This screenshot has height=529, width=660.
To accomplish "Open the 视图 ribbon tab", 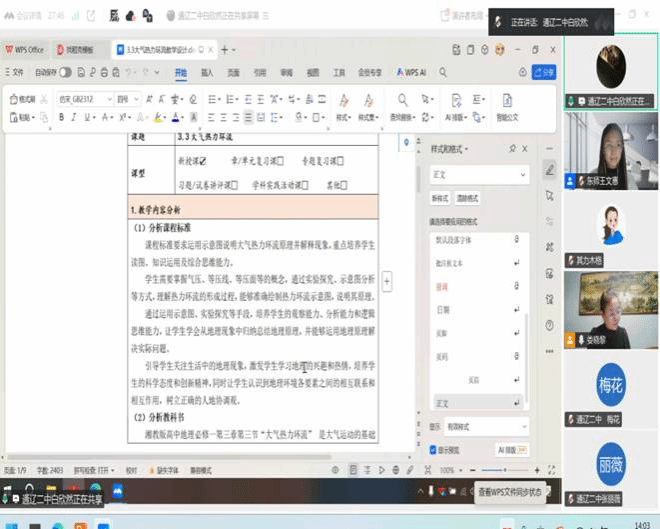I will (313, 72).
